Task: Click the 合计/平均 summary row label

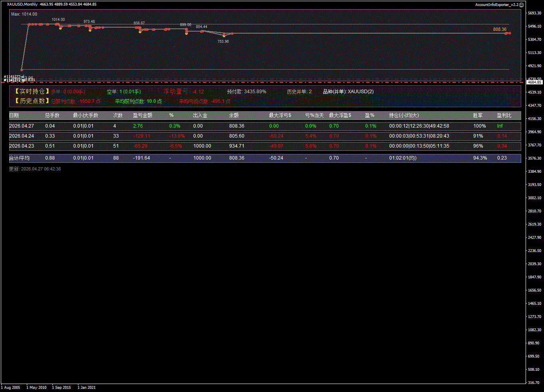Action: [x=19, y=158]
